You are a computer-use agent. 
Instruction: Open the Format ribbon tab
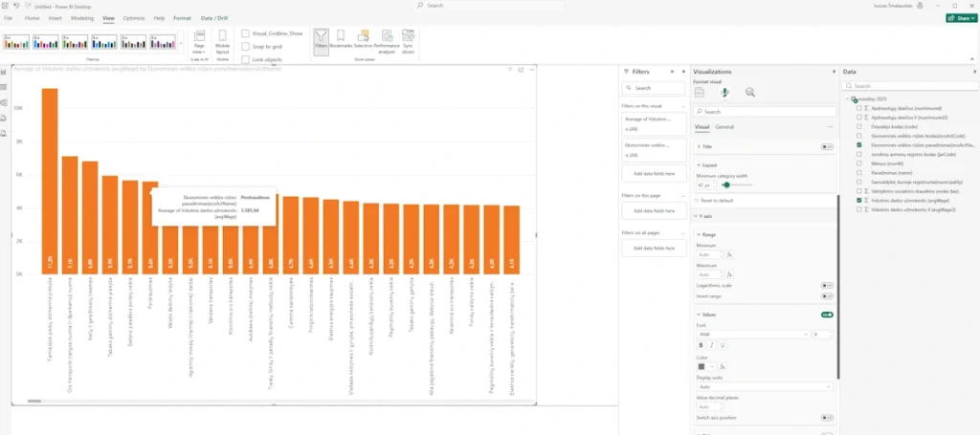[183, 18]
